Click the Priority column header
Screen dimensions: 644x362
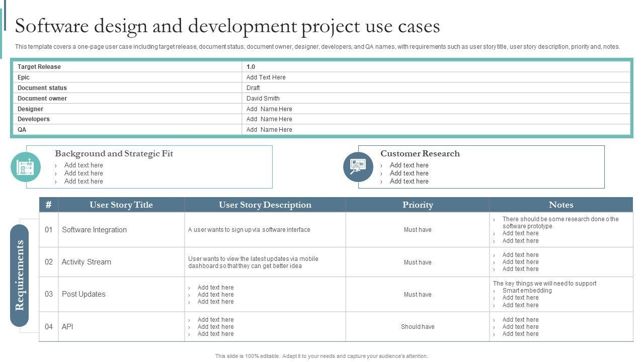click(x=418, y=205)
